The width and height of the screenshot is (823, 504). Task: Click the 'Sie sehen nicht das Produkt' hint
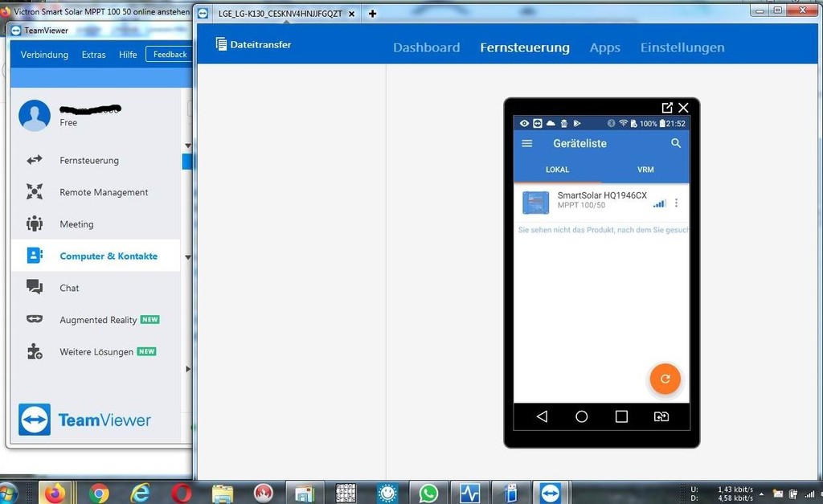603,230
